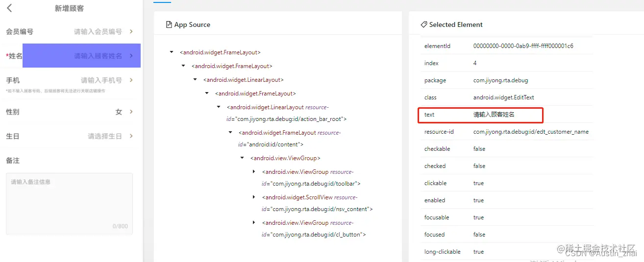The width and height of the screenshot is (644, 262).
Task: Click the Selected Element tag icon
Action: (424, 24)
